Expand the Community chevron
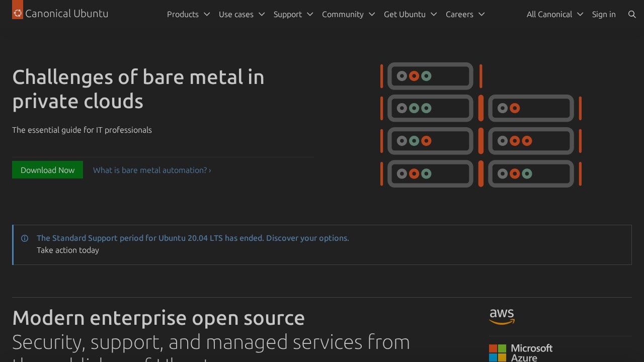The image size is (644, 362). pos(372,15)
